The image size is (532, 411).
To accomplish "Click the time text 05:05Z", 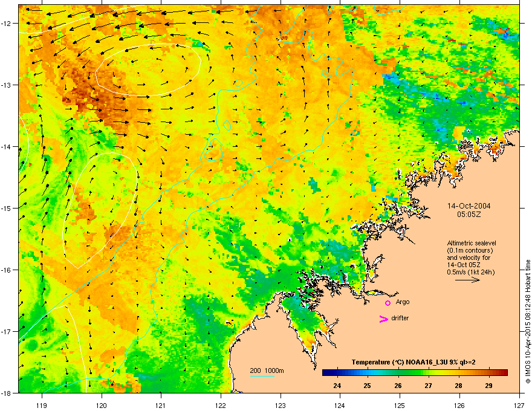I will (469, 215).
